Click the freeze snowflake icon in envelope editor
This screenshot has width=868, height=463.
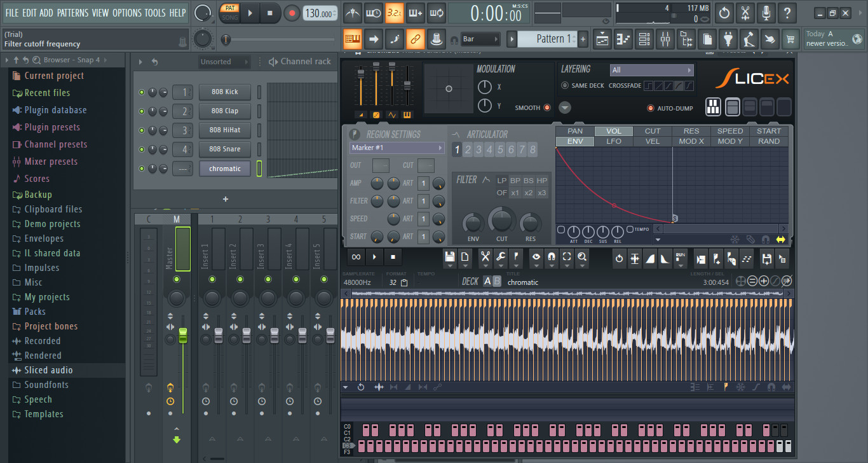click(x=735, y=240)
